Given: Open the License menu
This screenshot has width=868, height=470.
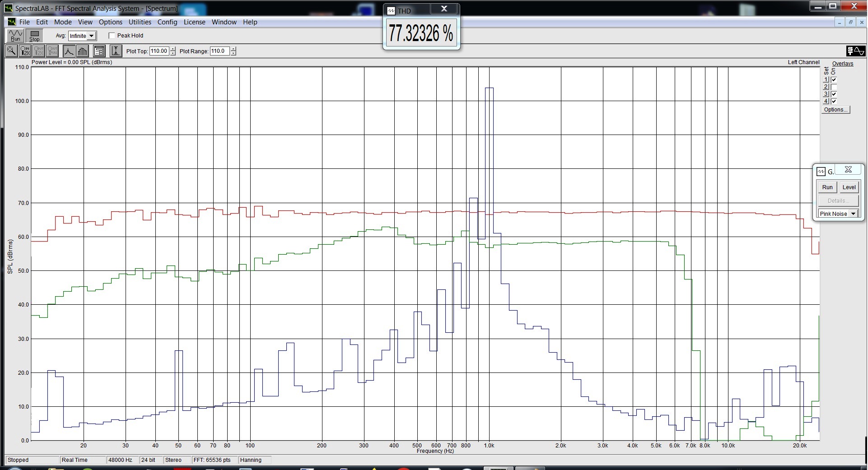Looking at the screenshot, I should point(194,22).
